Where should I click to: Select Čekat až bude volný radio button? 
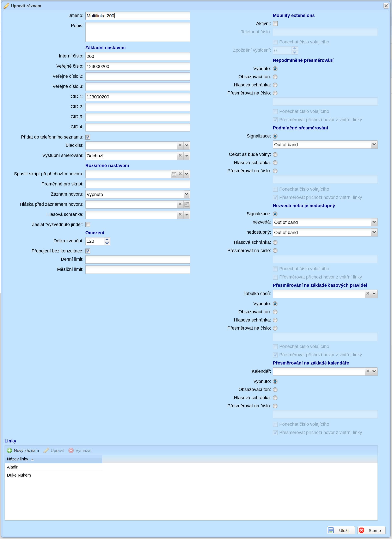[x=275, y=155]
